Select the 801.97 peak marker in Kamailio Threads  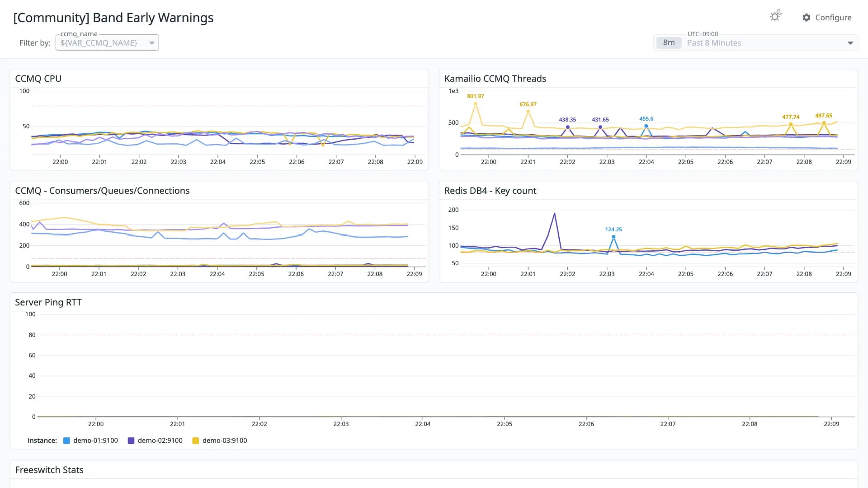point(475,103)
